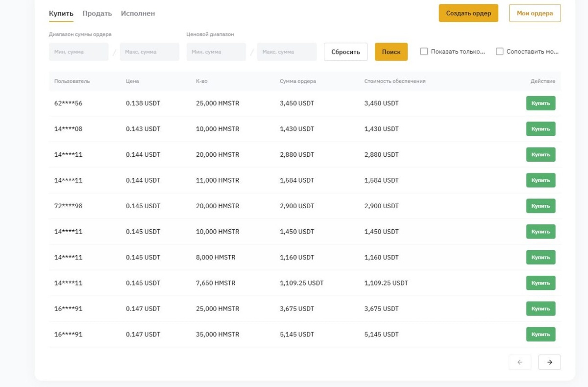Viewport: 588px width, 387px height.
Task: Click the Создать ордер button
Action: [468, 13]
